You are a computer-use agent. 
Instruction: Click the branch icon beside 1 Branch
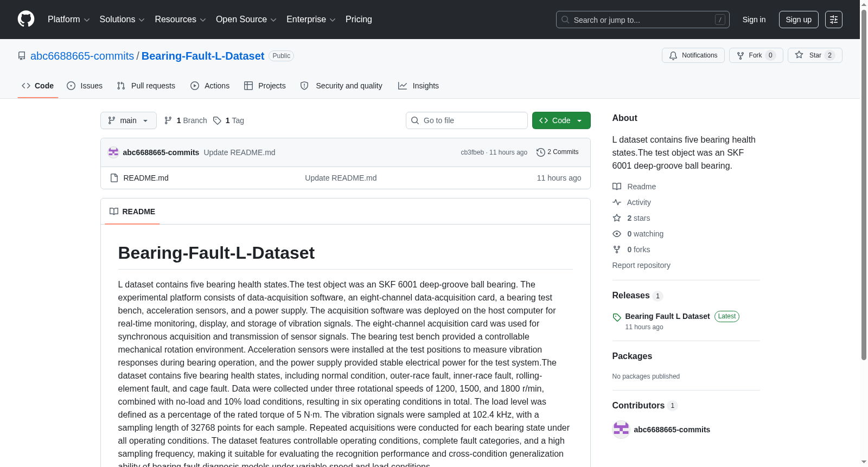point(168,120)
